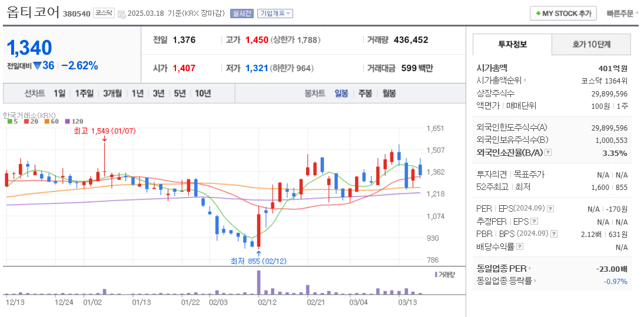Select 월봉 monthly candlestick chart

389,94
